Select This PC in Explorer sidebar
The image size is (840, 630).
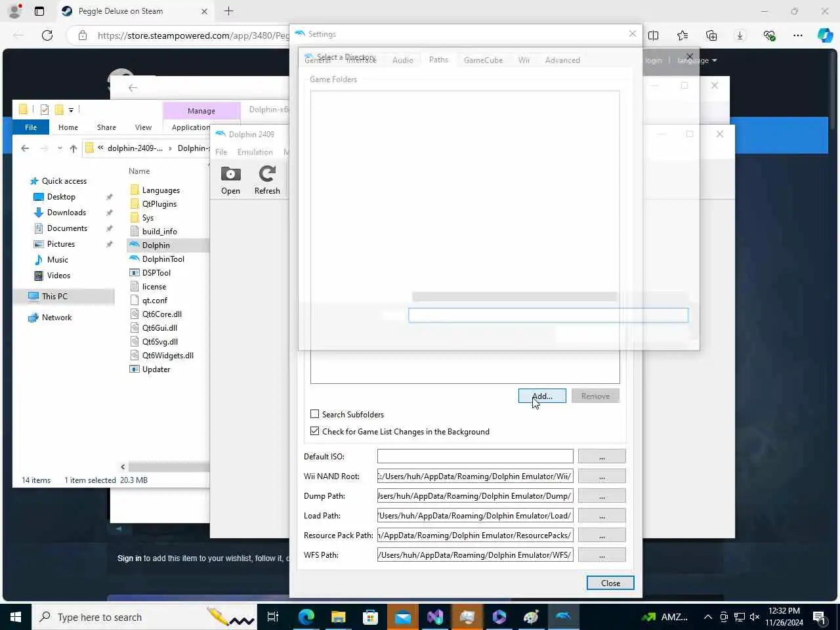coord(54,297)
